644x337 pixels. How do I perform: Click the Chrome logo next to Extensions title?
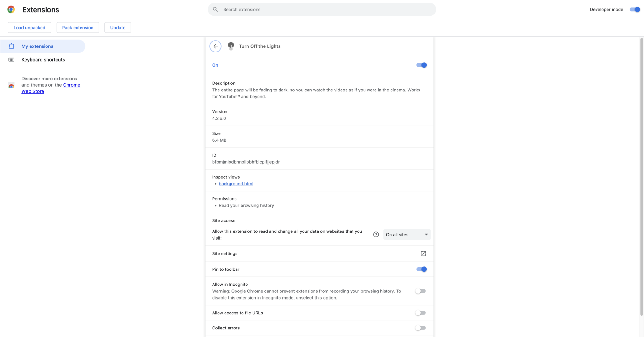[11, 9]
